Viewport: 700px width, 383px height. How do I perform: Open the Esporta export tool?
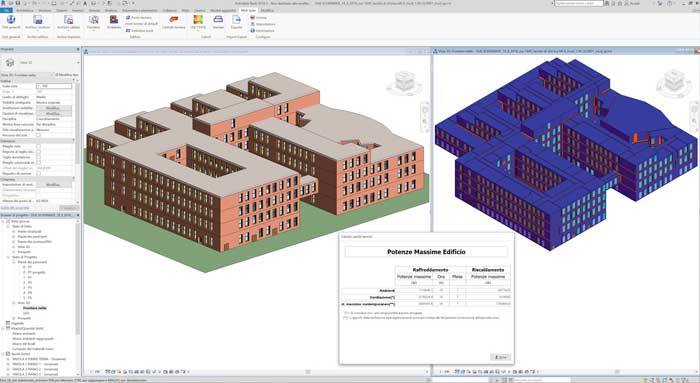[x=237, y=22]
